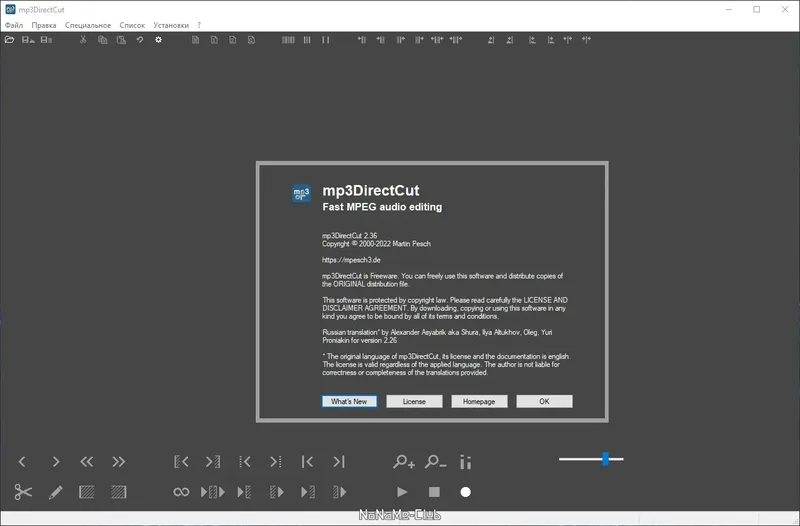
Task: Click OK to close the About dialog
Action: [x=544, y=402]
